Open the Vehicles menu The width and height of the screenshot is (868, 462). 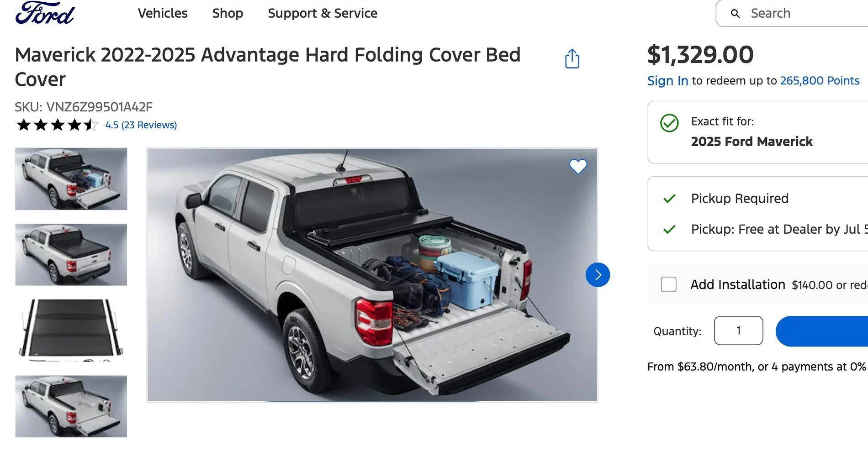click(x=163, y=13)
